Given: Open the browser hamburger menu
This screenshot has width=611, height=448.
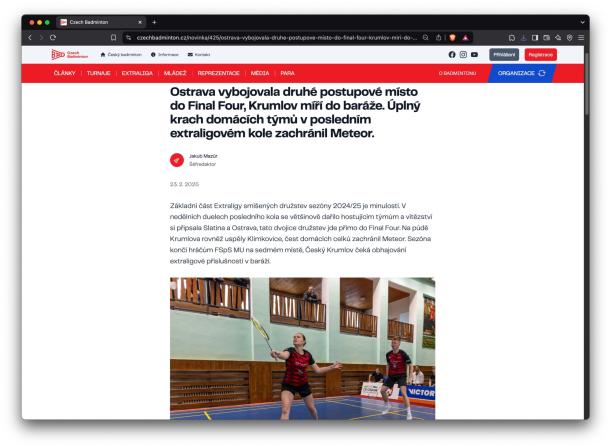Looking at the screenshot, I should [x=581, y=38].
